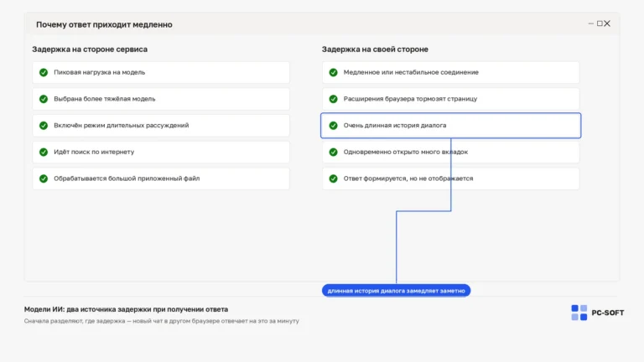Toggle checkmark beside Идёт поиск по интернету

(x=44, y=152)
